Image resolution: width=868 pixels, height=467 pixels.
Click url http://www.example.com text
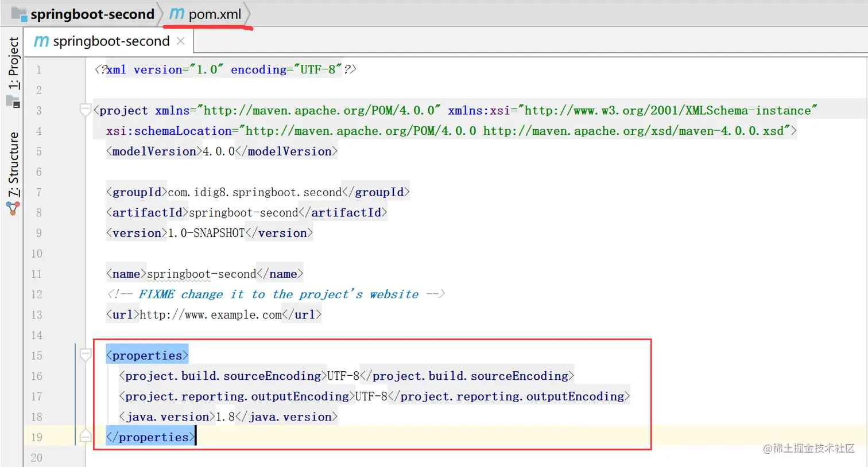click(211, 315)
